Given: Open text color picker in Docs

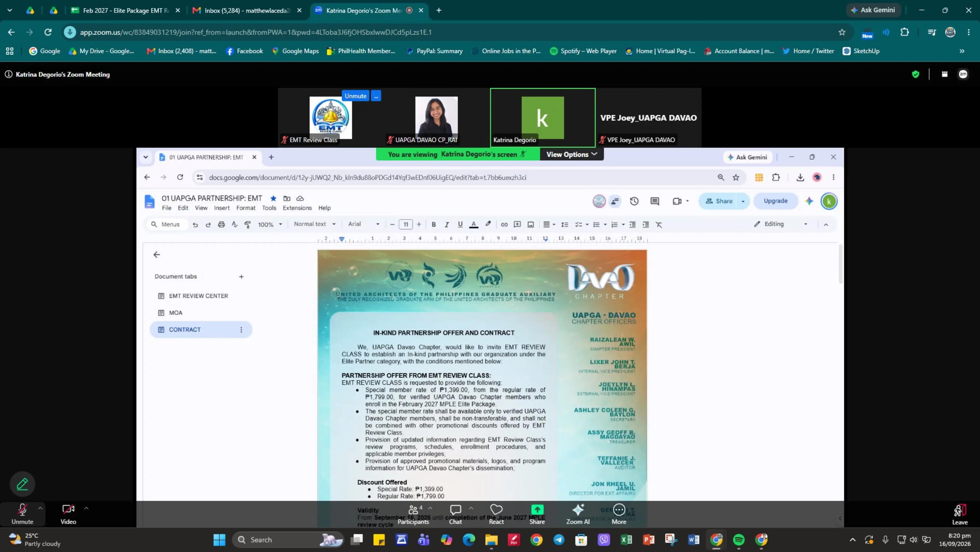Looking at the screenshot, I should tap(474, 225).
